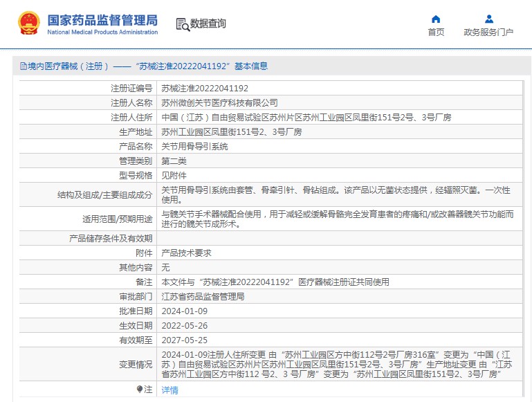Image resolution: width=532 pixels, height=402 pixels.
Task: Select 江苏省药品监督管理局 value
Action: coord(203,297)
